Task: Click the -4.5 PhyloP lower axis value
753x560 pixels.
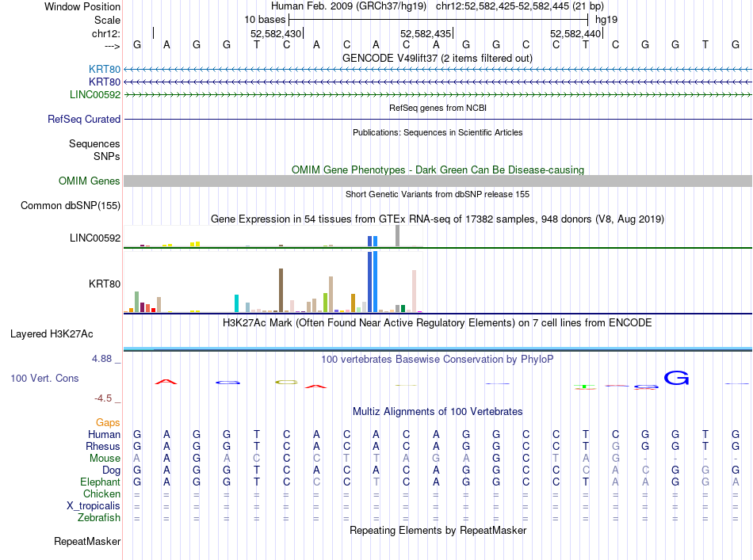Action: point(103,398)
